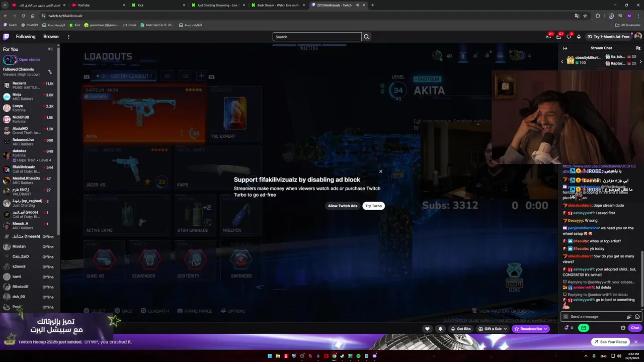Open ChatGPT bookmark in bookmarks bar
The image size is (644, 362).
(29, 25)
